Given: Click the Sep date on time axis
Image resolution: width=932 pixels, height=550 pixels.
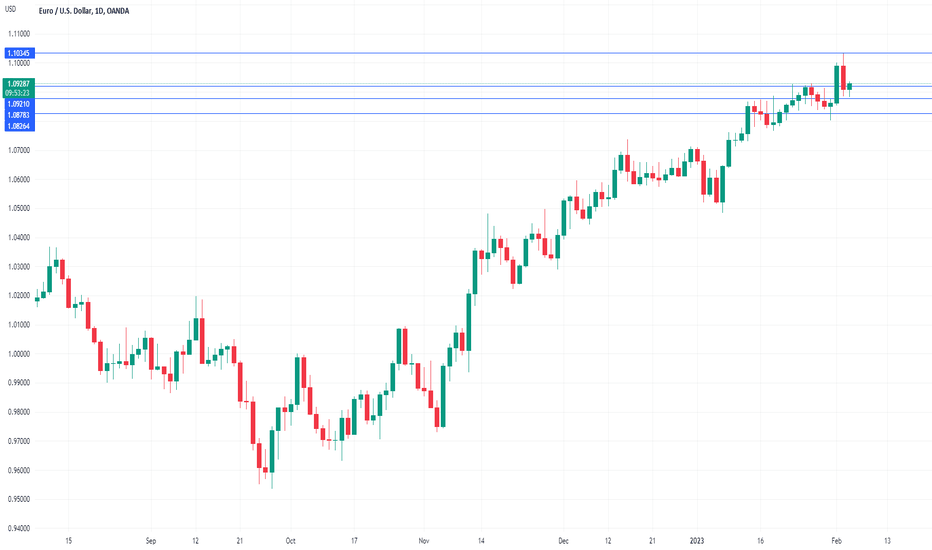Looking at the screenshot, I should [x=151, y=541].
